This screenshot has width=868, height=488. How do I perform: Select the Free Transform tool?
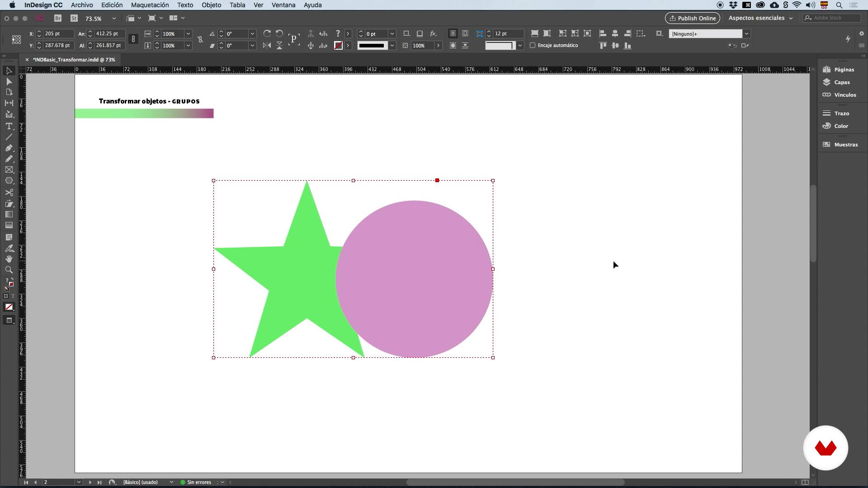click(x=9, y=204)
